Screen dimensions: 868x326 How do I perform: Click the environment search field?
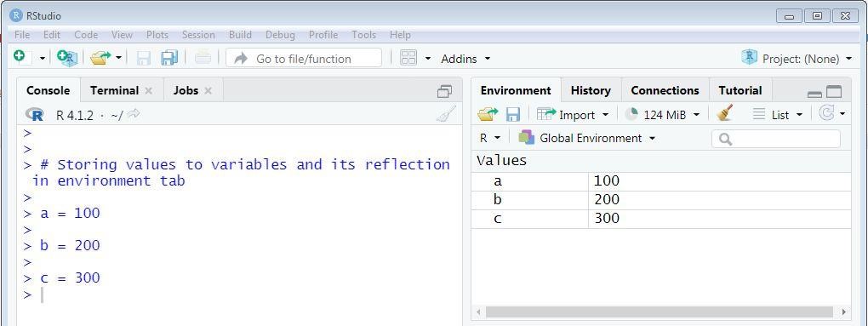(x=776, y=139)
